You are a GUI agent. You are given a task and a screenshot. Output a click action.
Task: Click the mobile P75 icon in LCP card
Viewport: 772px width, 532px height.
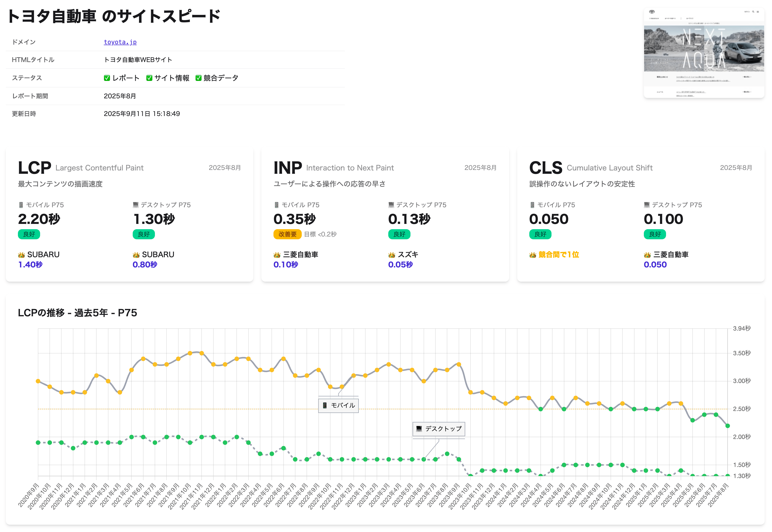point(21,205)
